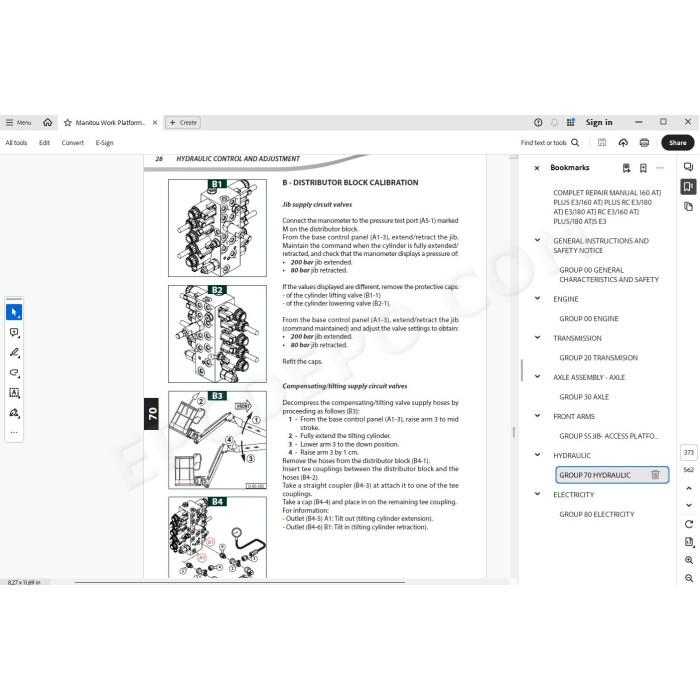Open the page thumbnails panel icon
This screenshot has width=700, height=700.
688,206
